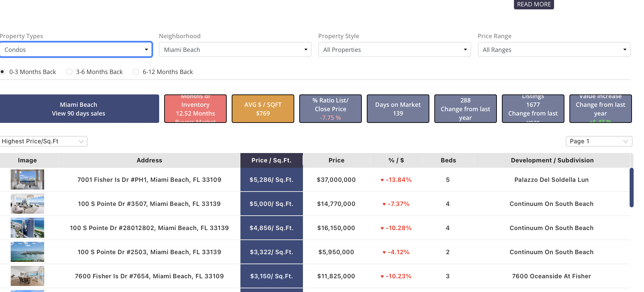Screen dimensions: 644x292
Task: Click the READ MORE button
Action: (x=534, y=4)
